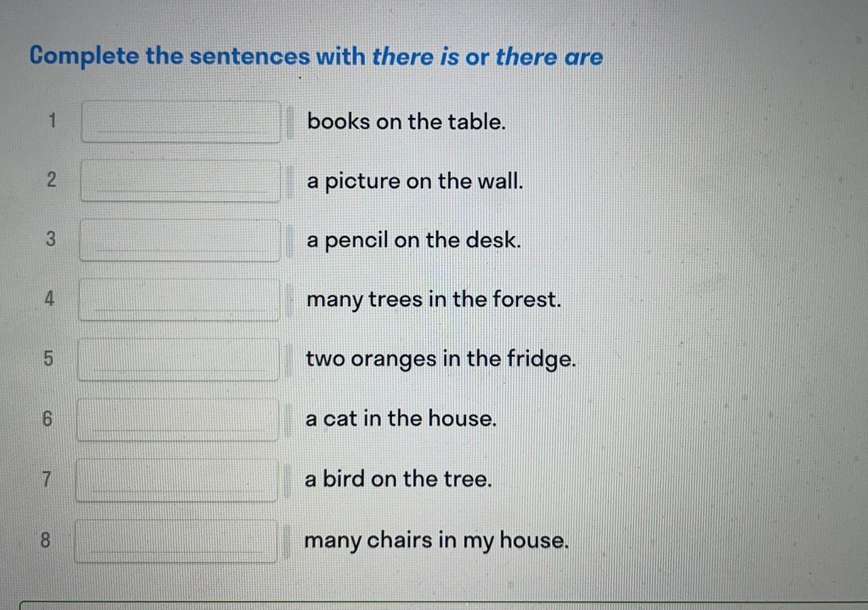Screen dimensions: 868x610
Task: Click the number 4 label
Action: pyautogui.click(x=49, y=299)
